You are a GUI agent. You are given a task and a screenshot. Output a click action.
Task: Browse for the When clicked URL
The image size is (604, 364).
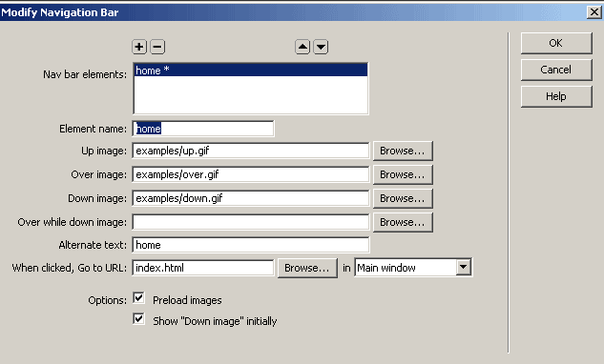(307, 268)
